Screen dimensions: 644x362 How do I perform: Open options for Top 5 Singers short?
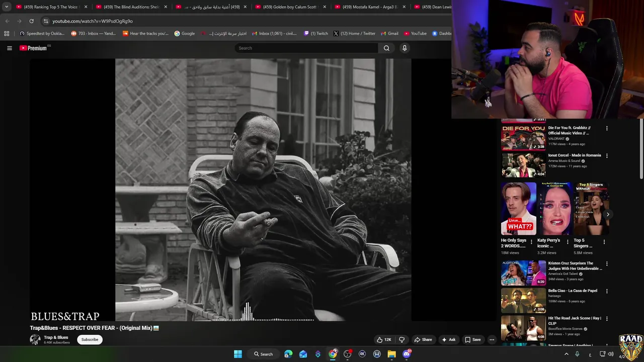click(x=604, y=242)
